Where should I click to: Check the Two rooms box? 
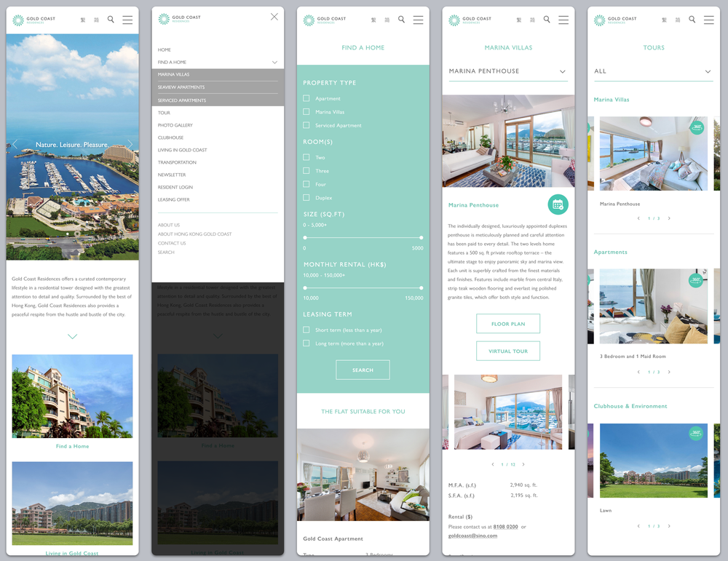coord(306,157)
